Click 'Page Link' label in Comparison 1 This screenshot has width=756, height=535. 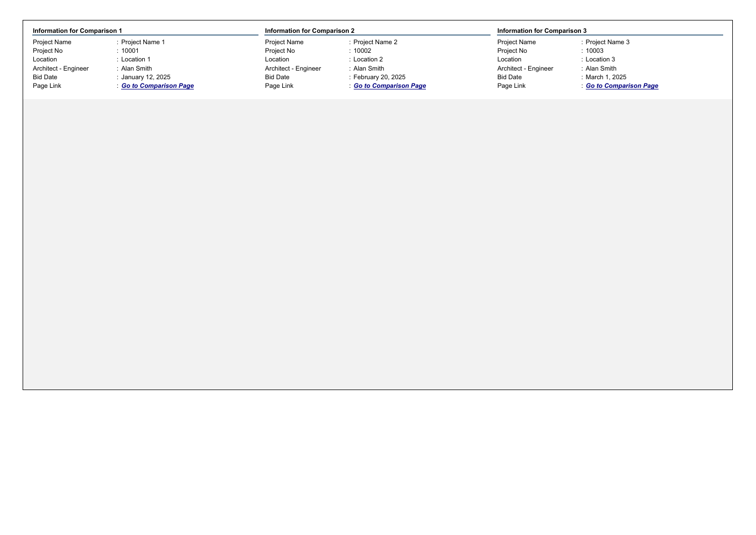tap(47, 86)
